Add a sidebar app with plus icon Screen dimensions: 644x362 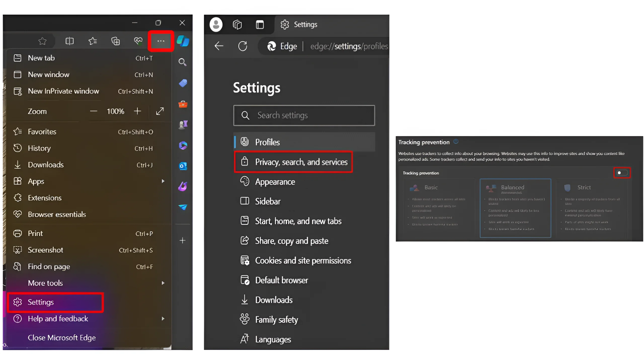click(182, 240)
